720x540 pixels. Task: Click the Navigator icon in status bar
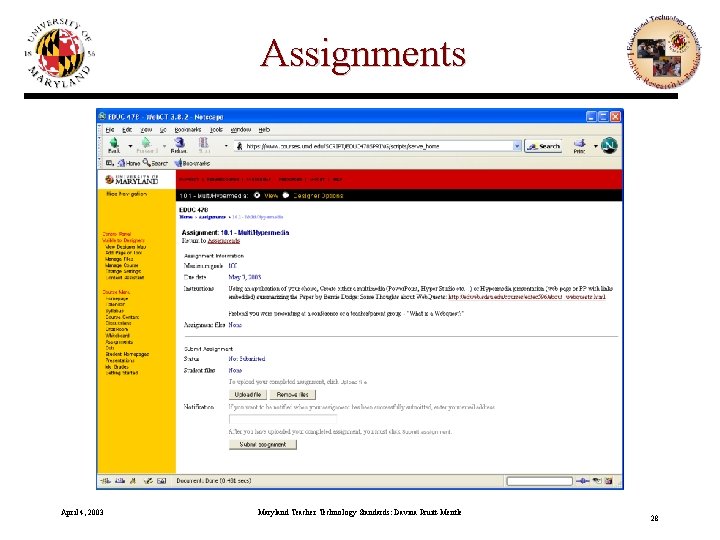point(106,481)
